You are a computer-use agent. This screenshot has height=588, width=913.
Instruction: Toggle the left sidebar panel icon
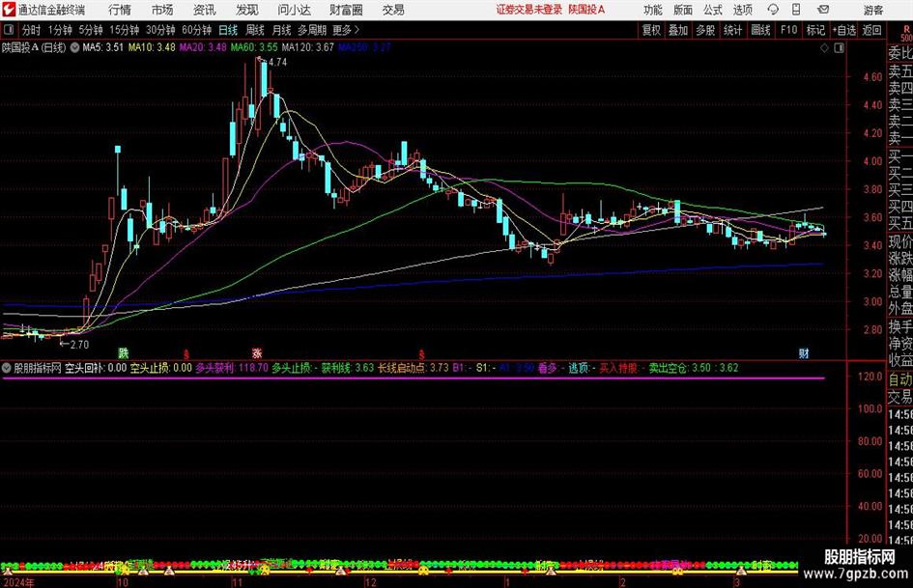8,30
